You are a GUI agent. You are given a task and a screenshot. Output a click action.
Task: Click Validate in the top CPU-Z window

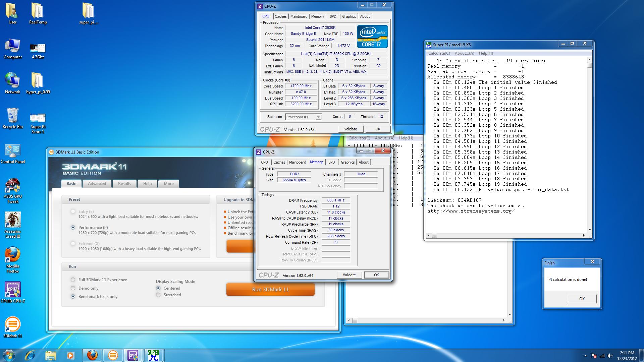click(351, 129)
